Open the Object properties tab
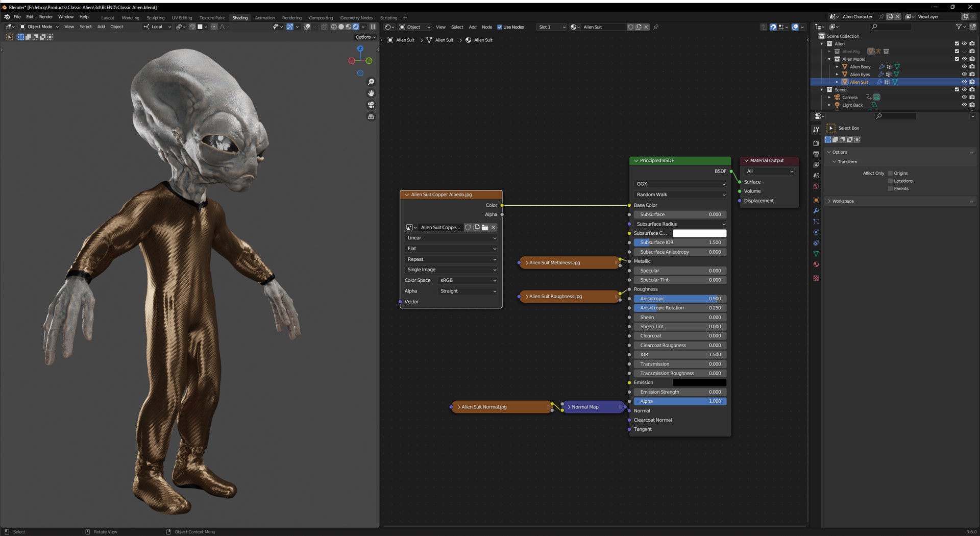The image size is (980, 536). [x=816, y=200]
